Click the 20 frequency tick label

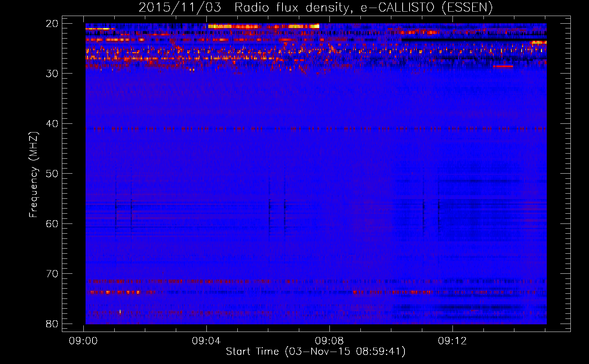click(x=52, y=24)
